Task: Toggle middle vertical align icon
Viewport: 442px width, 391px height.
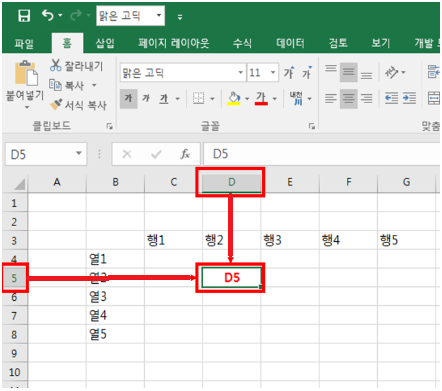Action: [x=349, y=72]
